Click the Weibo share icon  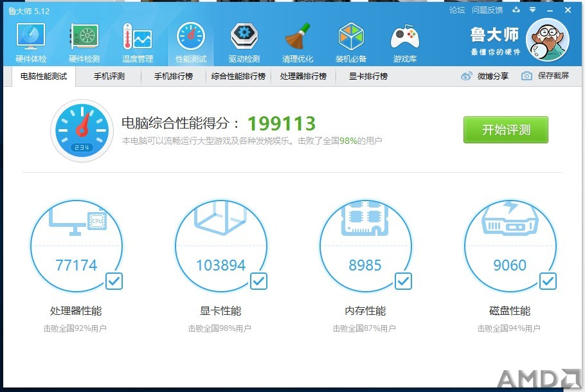466,76
